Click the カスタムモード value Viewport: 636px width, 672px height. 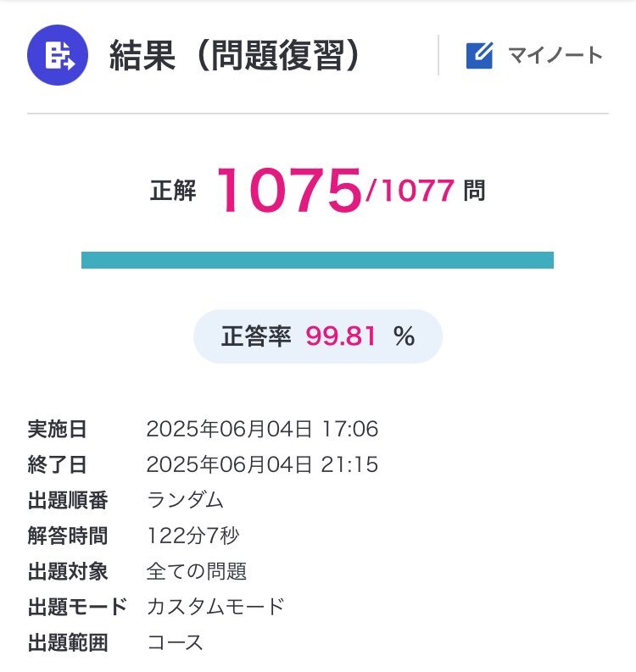(216, 607)
